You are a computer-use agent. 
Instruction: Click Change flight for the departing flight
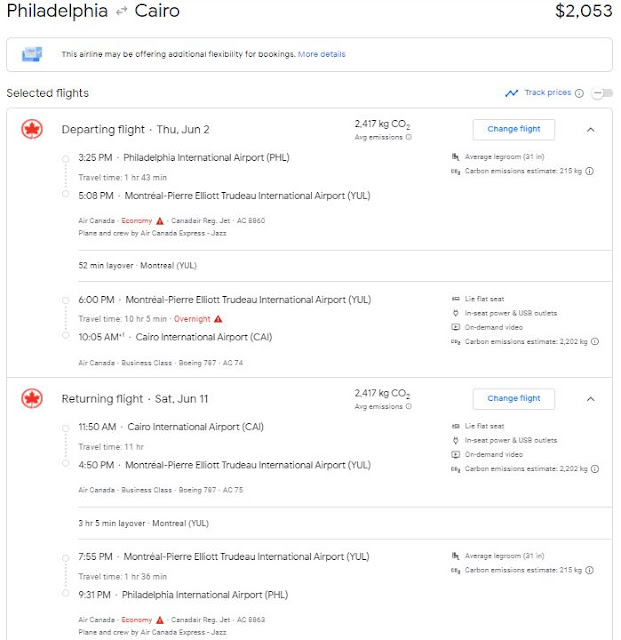click(x=513, y=129)
